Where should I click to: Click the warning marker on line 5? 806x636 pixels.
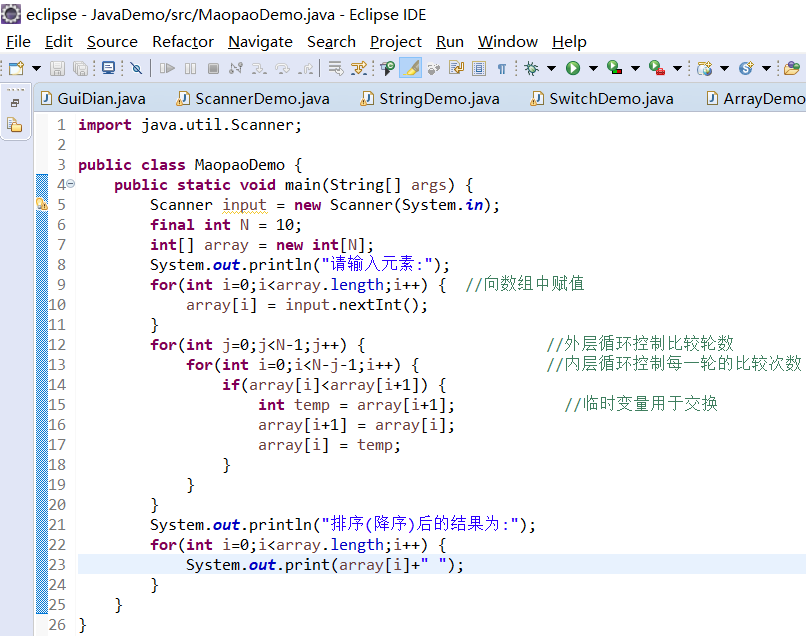point(42,204)
